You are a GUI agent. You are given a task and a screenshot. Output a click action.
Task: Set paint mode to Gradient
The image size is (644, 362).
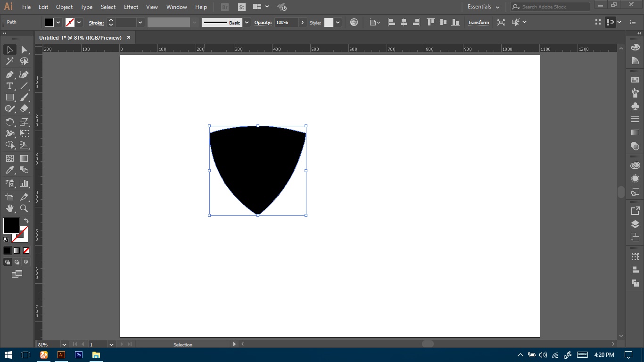pyautogui.click(x=17, y=251)
